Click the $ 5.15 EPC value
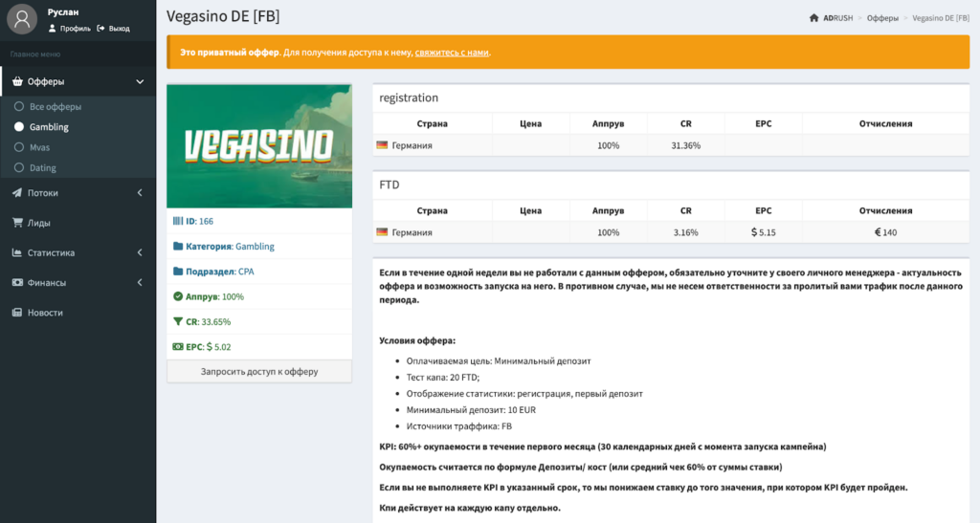The height and width of the screenshot is (523, 980). pyautogui.click(x=763, y=232)
